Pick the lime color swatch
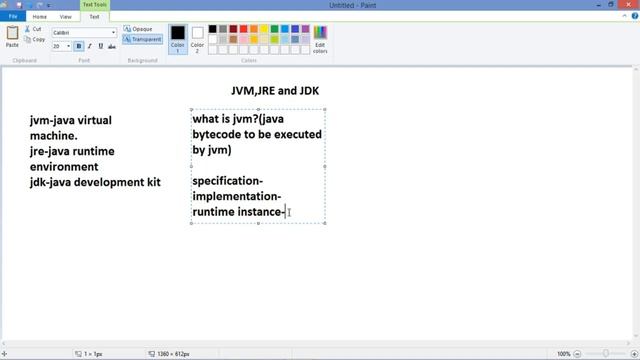The image size is (640, 360). tap(275, 40)
